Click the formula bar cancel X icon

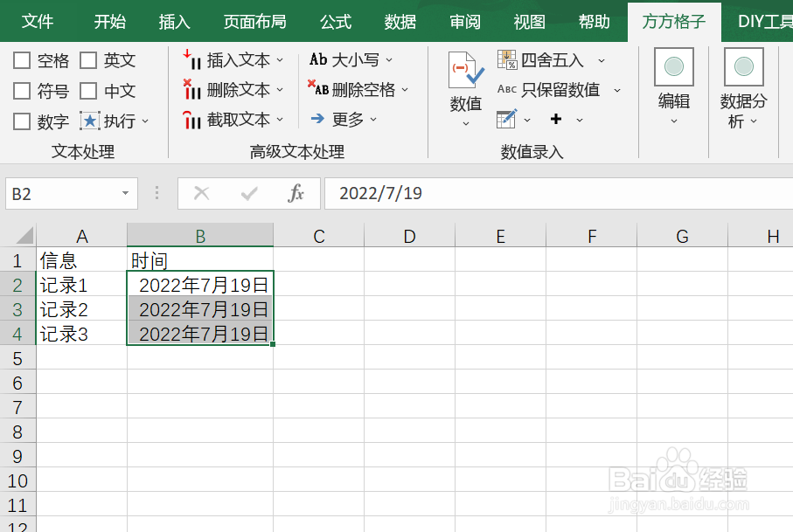point(201,193)
